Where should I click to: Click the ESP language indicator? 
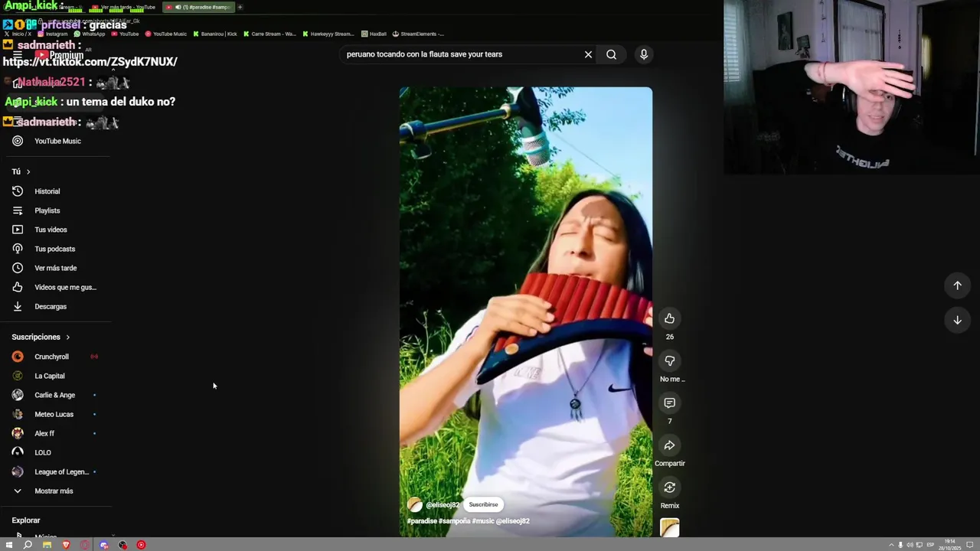pos(930,545)
